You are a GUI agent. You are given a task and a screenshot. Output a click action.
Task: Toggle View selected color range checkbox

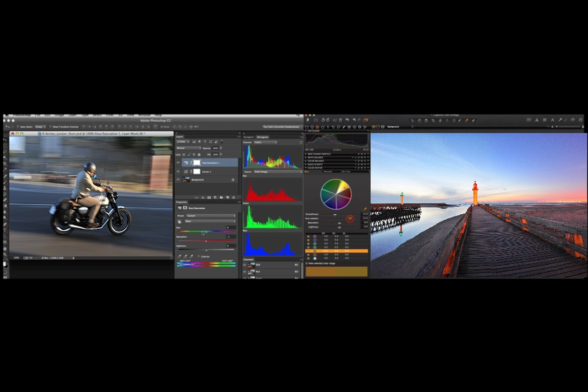(306, 263)
